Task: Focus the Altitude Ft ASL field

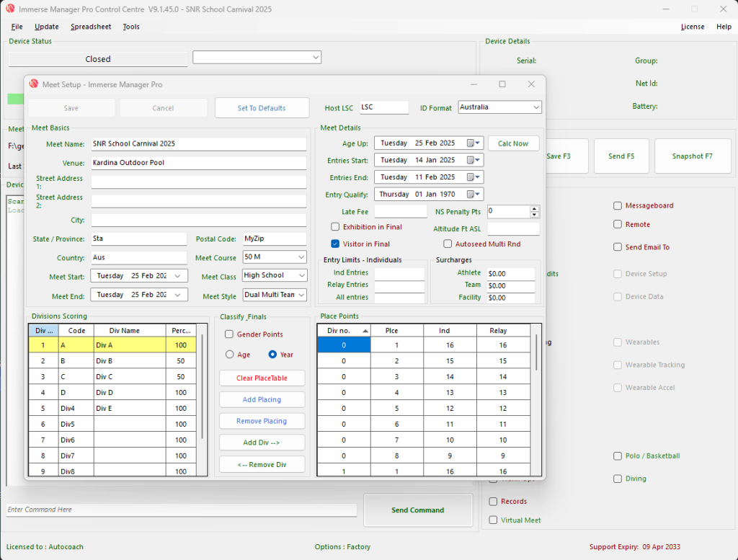Action: click(x=513, y=228)
